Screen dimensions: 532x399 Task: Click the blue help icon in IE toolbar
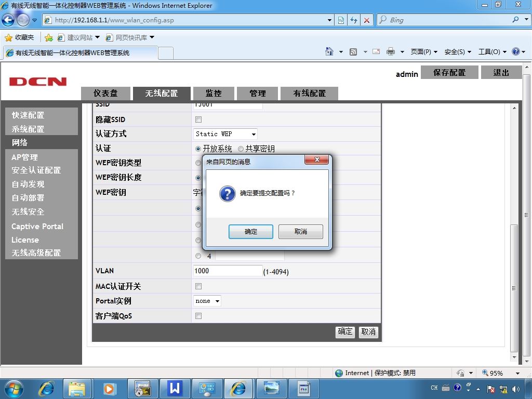point(516,51)
